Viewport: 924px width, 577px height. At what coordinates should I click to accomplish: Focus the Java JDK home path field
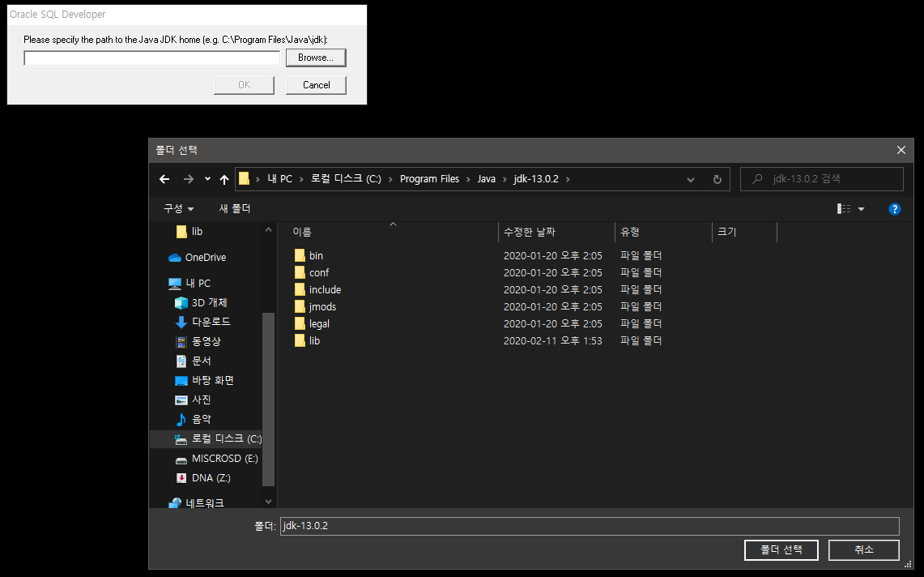coord(152,58)
